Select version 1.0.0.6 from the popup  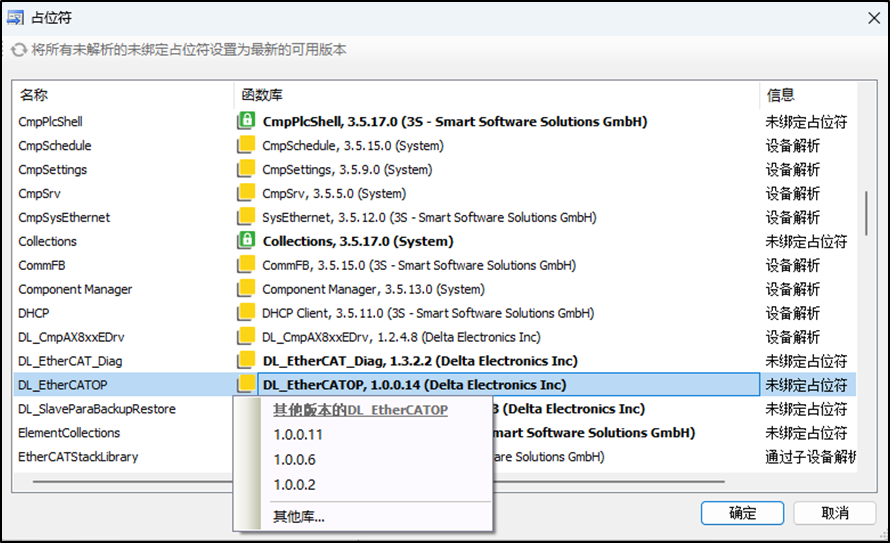294,460
